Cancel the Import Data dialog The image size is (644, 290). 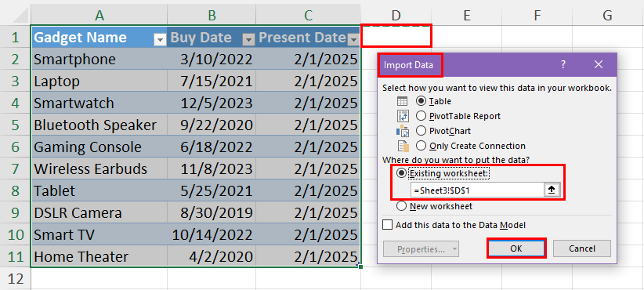point(582,248)
